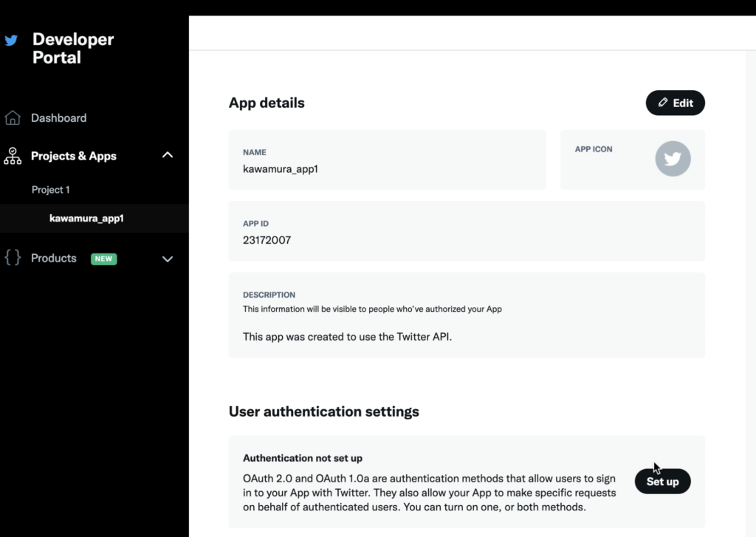Click the Developer Portal title
The height and width of the screenshot is (537, 756).
point(73,48)
